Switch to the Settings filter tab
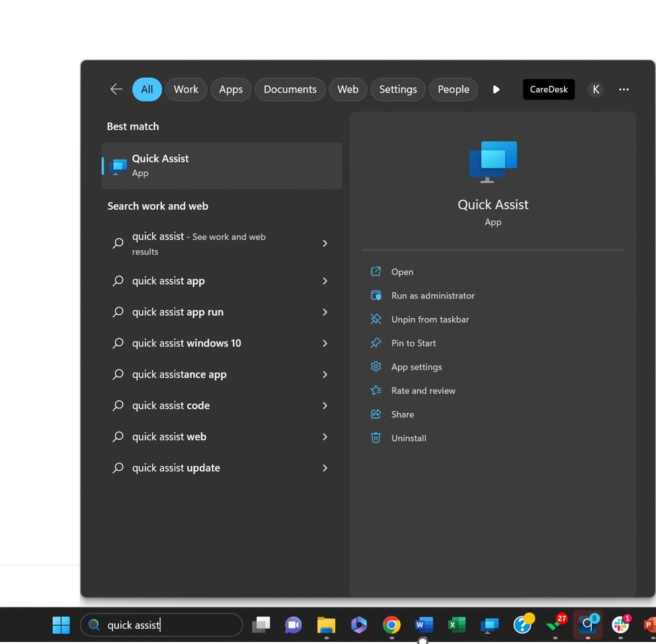 point(397,89)
